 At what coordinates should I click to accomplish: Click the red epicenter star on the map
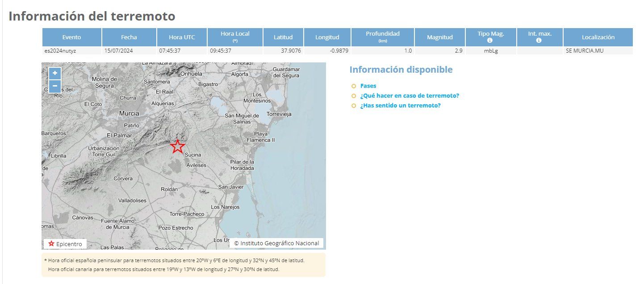pyautogui.click(x=178, y=146)
